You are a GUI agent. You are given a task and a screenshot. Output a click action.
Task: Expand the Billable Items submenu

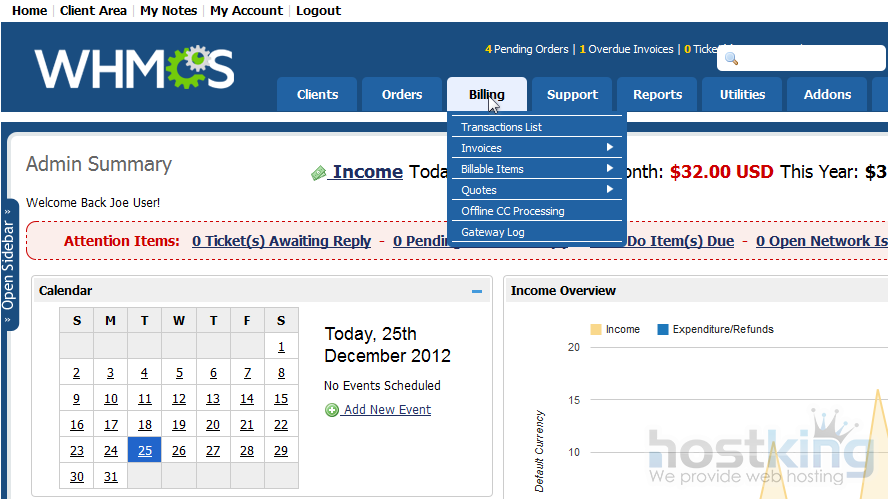coord(537,169)
